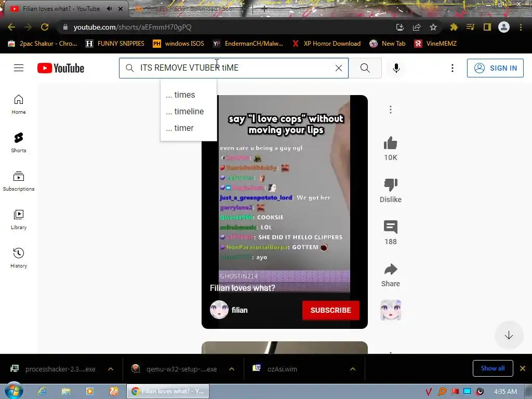Image resolution: width=532 pixels, height=399 pixels.
Task: Click the SIGN IN button
Action: coord(495,68)
